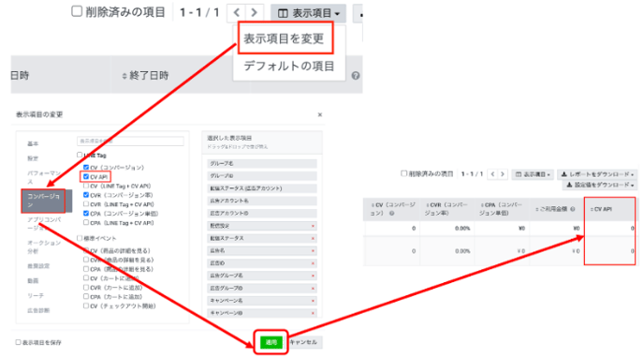The image size is (644, 358).
Task: Select the コンバージョン category in the sidebar
Action: point(44,201)
